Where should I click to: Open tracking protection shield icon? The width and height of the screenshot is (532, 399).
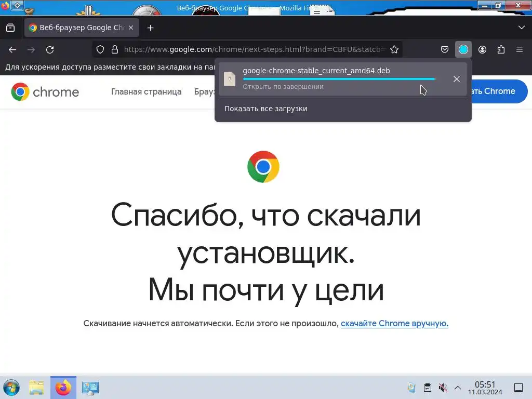point(100,49)
